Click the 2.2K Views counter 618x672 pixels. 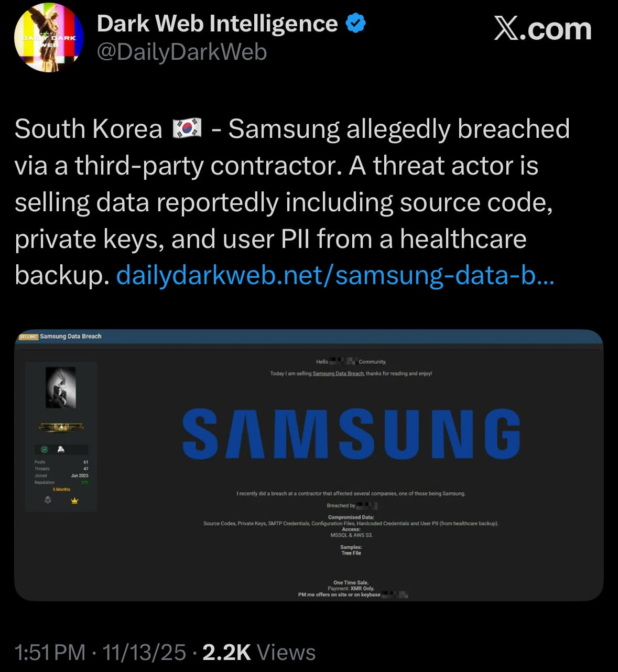point(259,653)
